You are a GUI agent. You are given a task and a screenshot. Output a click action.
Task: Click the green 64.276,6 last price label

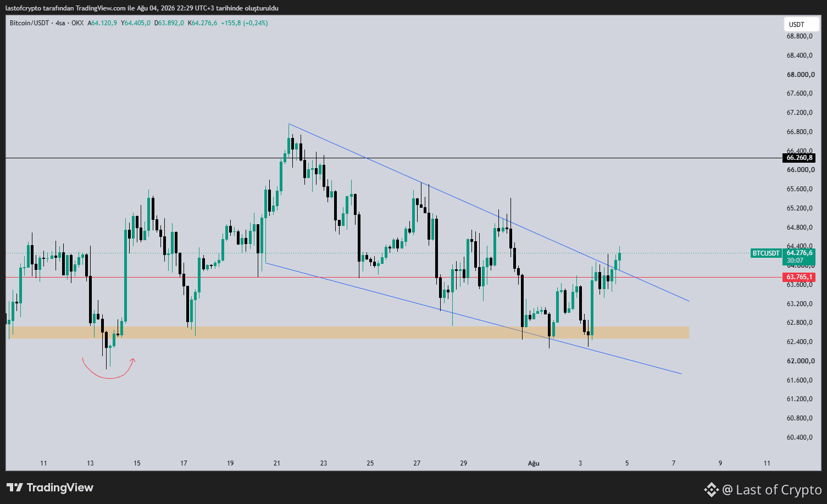[x=799, y=257]
